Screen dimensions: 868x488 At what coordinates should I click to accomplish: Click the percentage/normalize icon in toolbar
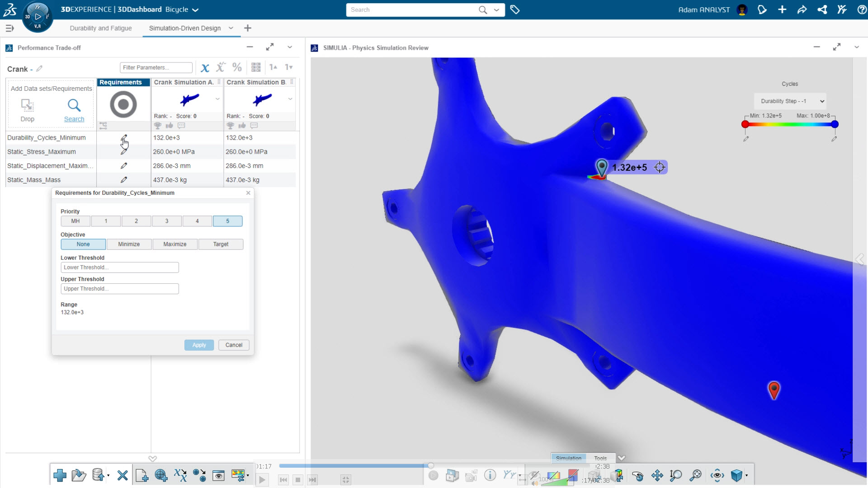pyautogui.click(x=237, y=67)
